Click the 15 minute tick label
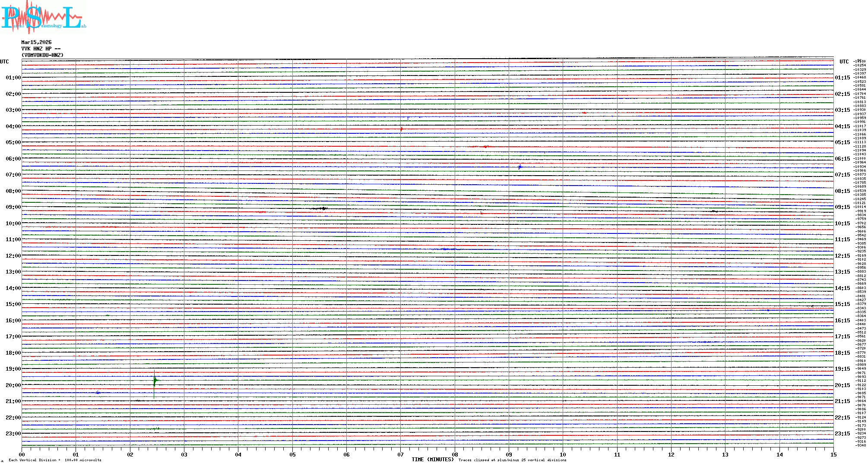 coord(833,454)
